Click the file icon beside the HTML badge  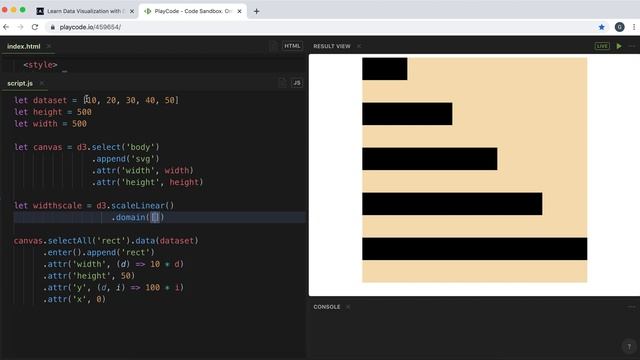click(x=273, y=46)
